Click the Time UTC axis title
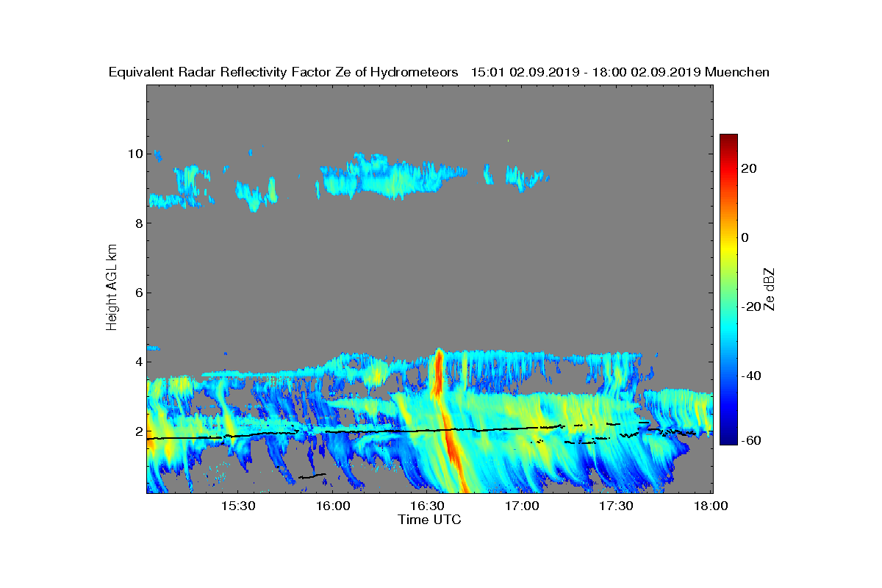The image size is (882, 588). [x=429, y=520]
